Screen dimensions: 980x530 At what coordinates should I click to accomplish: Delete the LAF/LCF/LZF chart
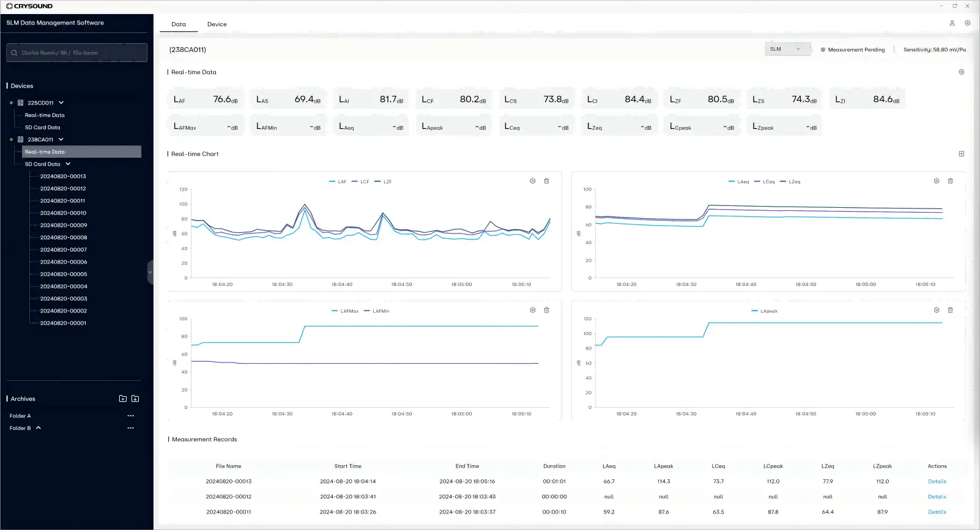[546, 181]
